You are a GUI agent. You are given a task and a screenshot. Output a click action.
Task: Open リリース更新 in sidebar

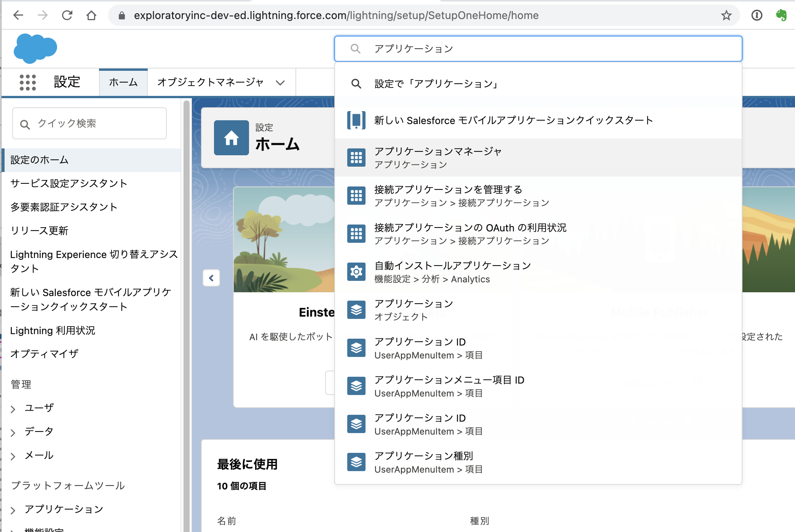pos(39,231)
